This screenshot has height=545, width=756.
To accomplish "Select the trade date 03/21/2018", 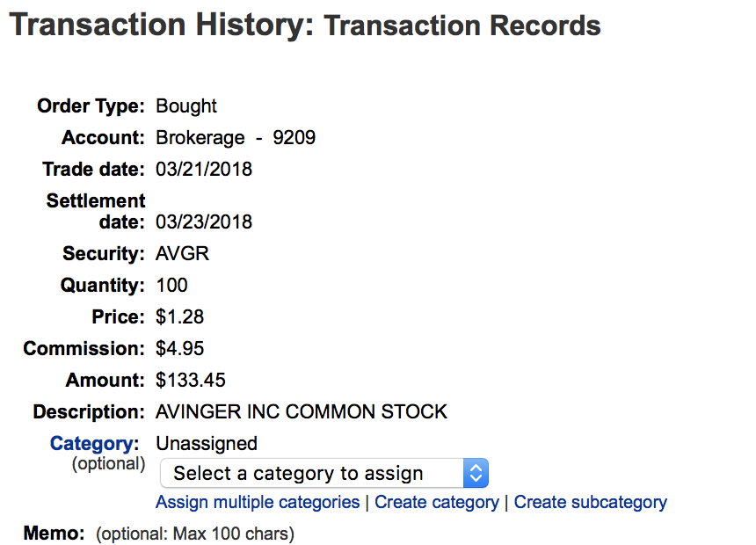I will click(204, 170).
